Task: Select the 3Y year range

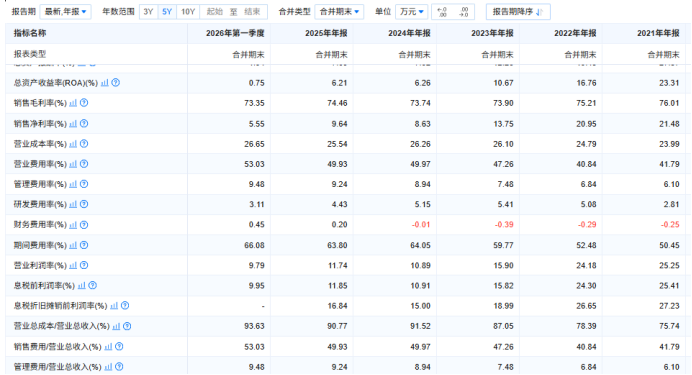Action: point(148,12)
